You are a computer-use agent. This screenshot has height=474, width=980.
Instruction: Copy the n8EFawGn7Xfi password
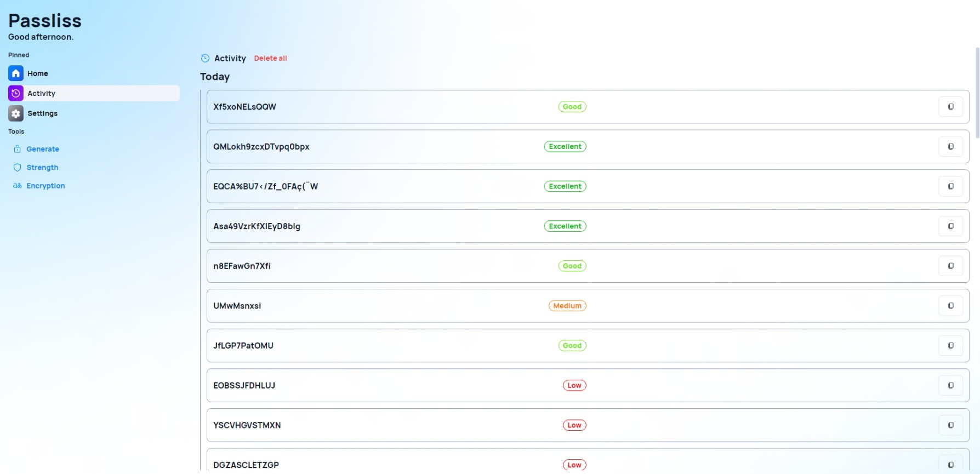tap(950, 266)
